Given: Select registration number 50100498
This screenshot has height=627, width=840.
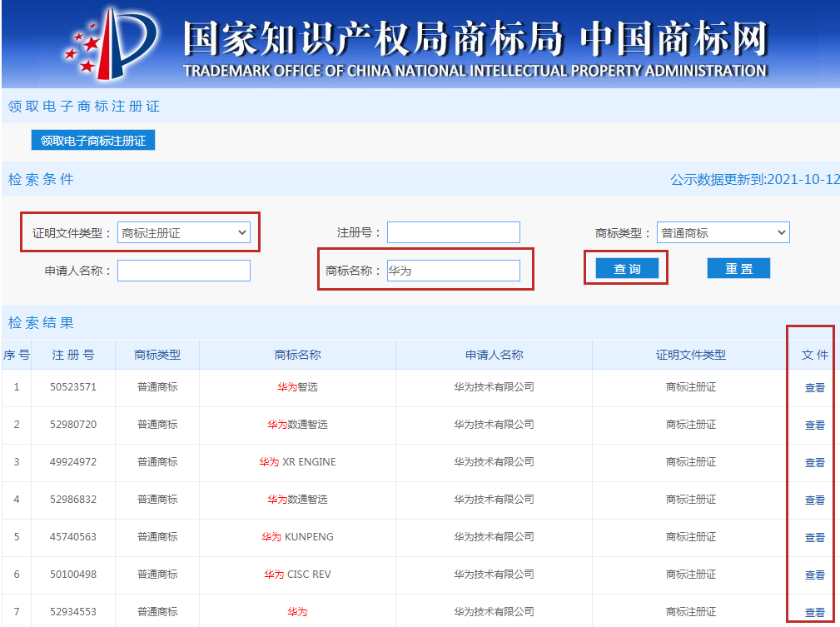Looking at the screenshot, I should pyautogui.click(x=73, y=575).
